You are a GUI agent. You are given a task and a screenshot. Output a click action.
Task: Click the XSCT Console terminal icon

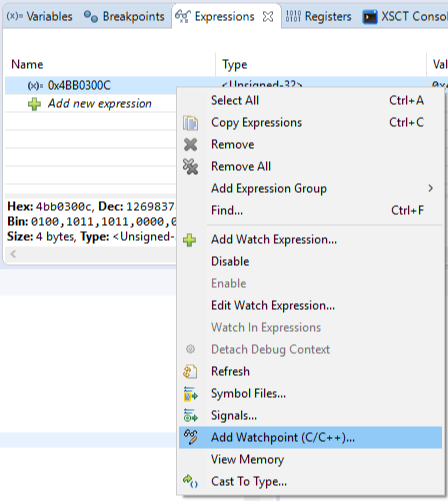point(370,17)
